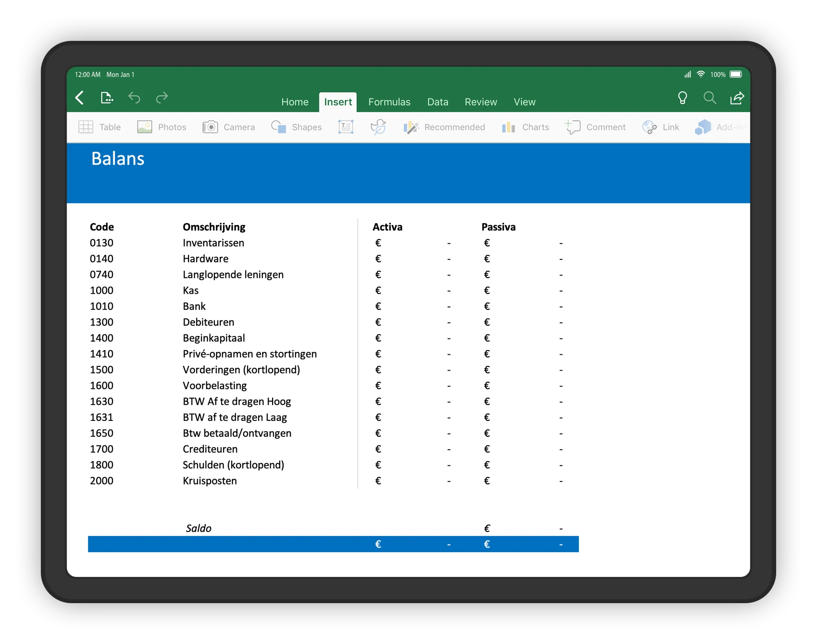
Task: Add a comment with the Comment icon
Action: tap(574, 127)
